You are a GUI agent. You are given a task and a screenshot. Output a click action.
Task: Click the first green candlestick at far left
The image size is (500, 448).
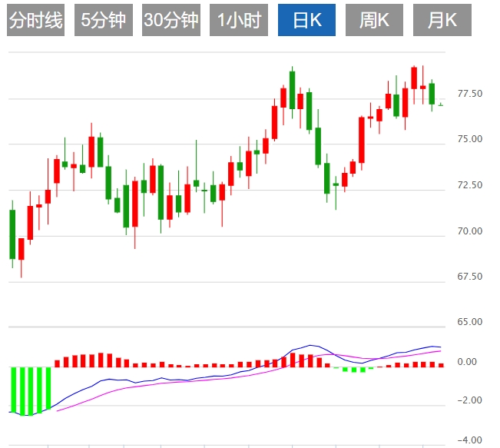click(x=12, y=234)
